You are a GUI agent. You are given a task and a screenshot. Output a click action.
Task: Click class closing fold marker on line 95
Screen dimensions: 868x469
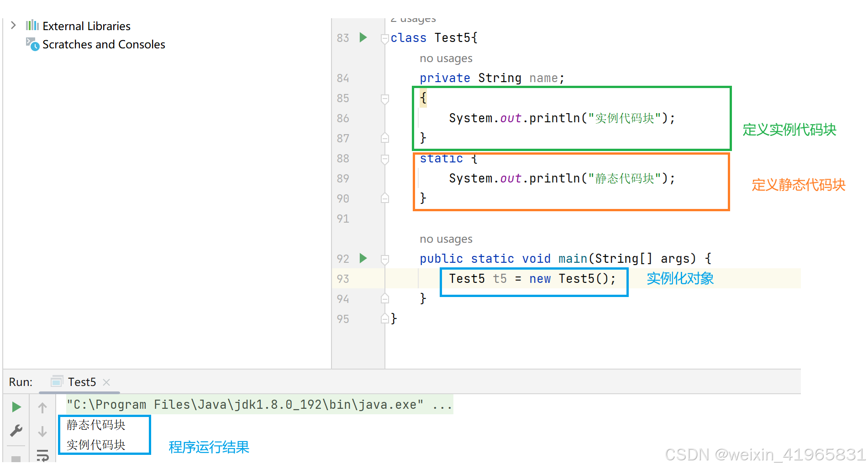click(x=384, y=318)
